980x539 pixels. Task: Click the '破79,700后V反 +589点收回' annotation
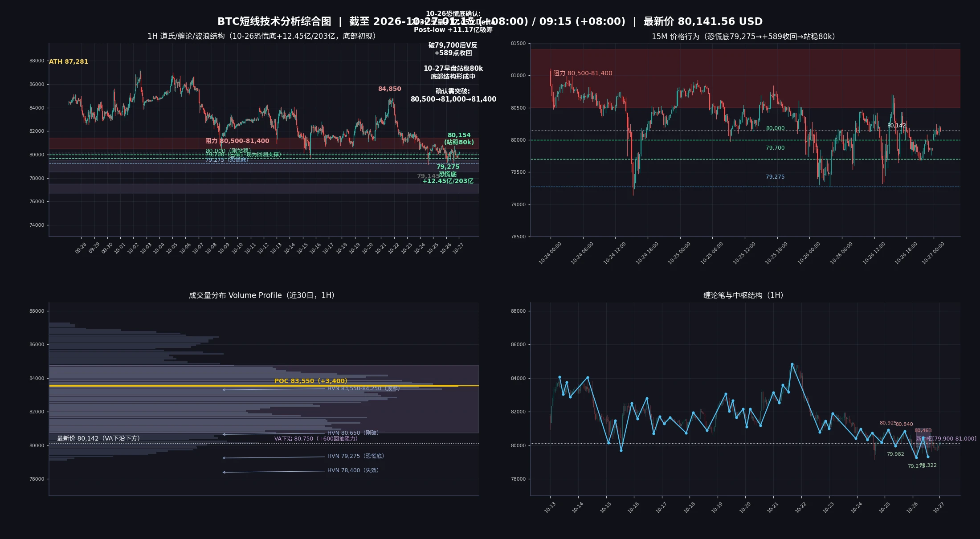[x=453, y=49]
